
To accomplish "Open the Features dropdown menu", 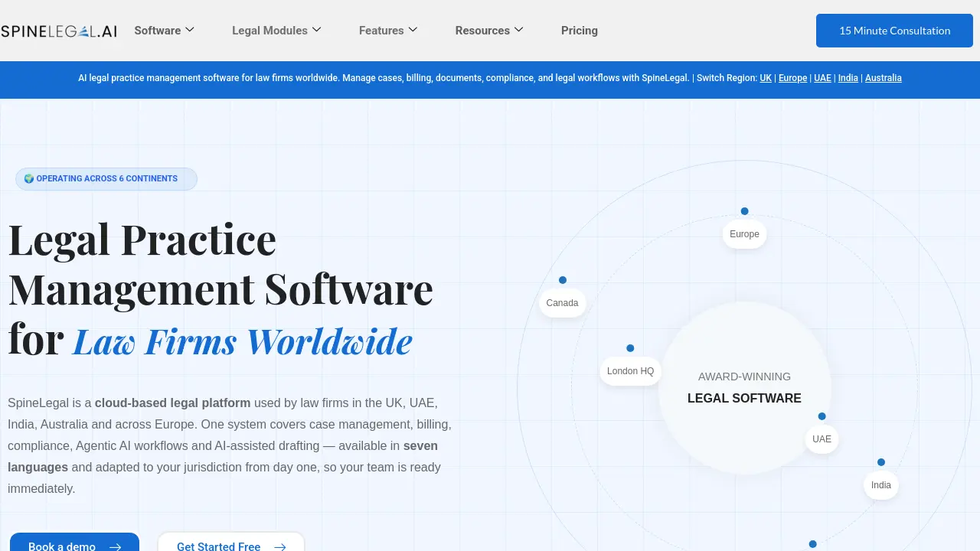I will pos(388,31).
